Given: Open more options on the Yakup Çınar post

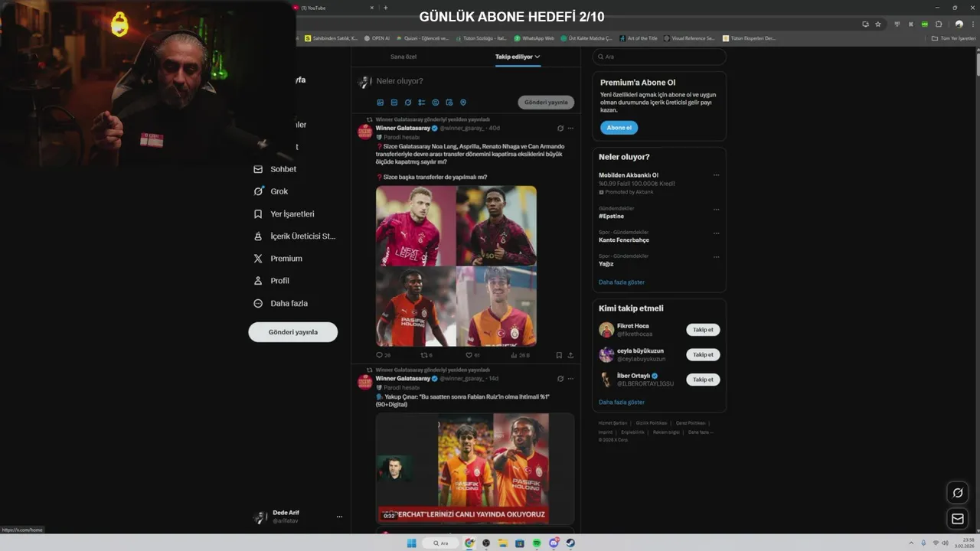Looking at the screenshot, I should coord(570,379).
